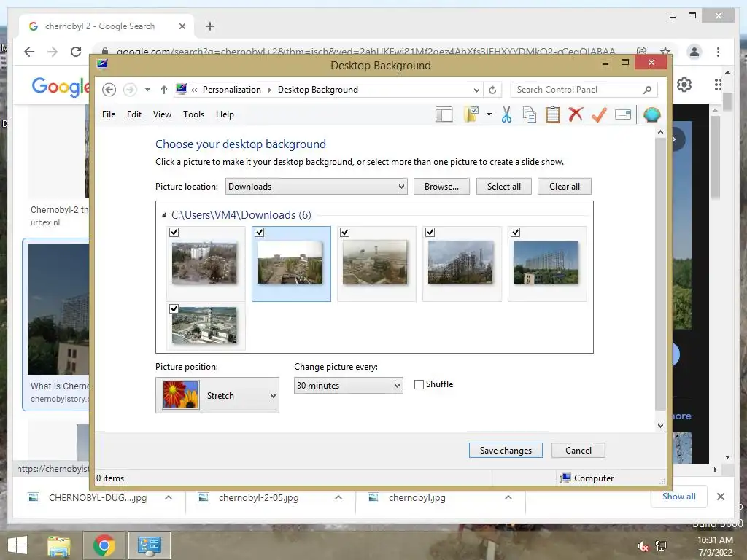This screenshot has width=747, height=560.
Task: Click the scissors Cut icon
Action: pos(506,114)
